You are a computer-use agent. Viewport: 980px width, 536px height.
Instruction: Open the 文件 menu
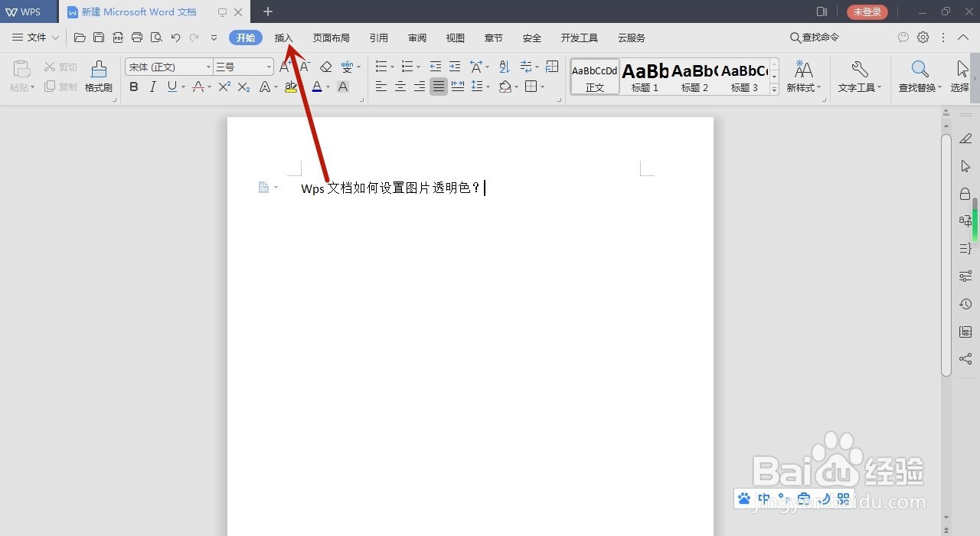35,38
